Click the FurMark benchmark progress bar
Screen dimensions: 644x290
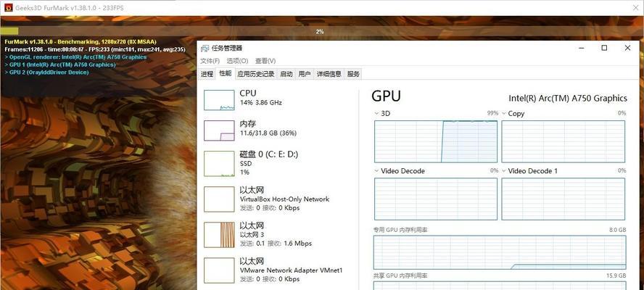coord(321,31)
